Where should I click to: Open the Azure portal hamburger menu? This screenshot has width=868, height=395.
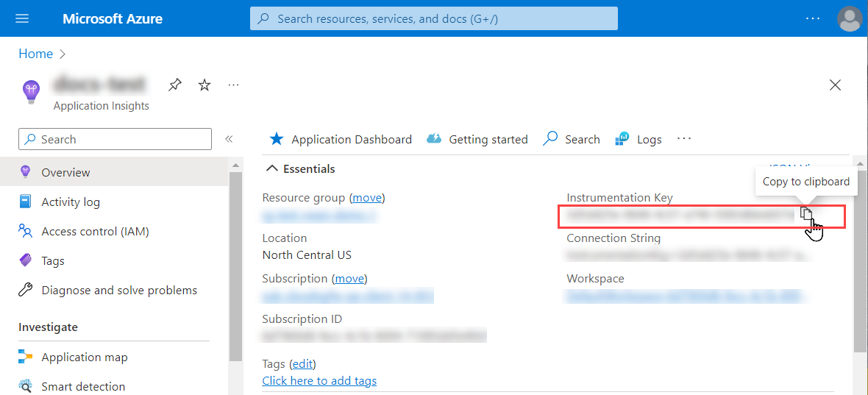point(22,18)
